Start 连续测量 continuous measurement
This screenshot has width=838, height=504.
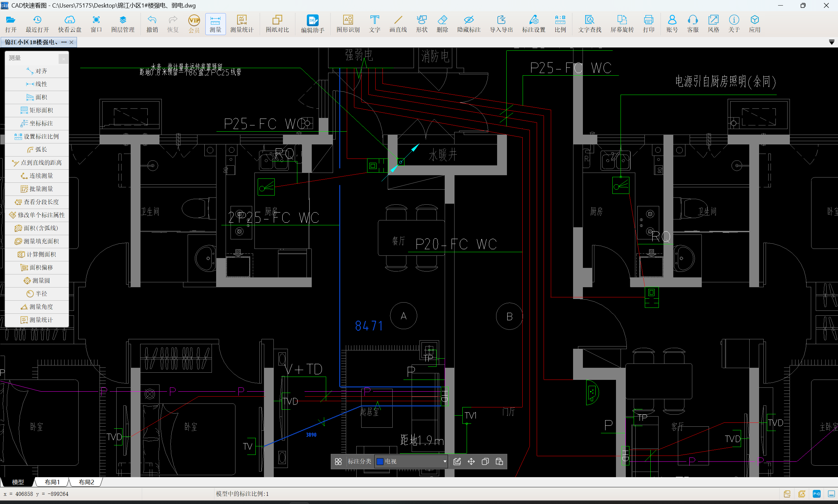click(x=37, y=176)
